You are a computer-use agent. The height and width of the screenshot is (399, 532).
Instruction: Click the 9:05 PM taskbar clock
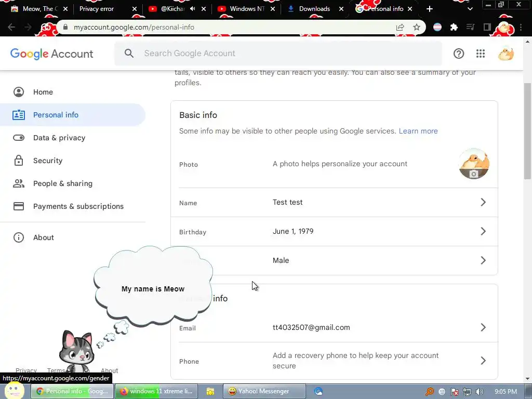coord(506,392)
